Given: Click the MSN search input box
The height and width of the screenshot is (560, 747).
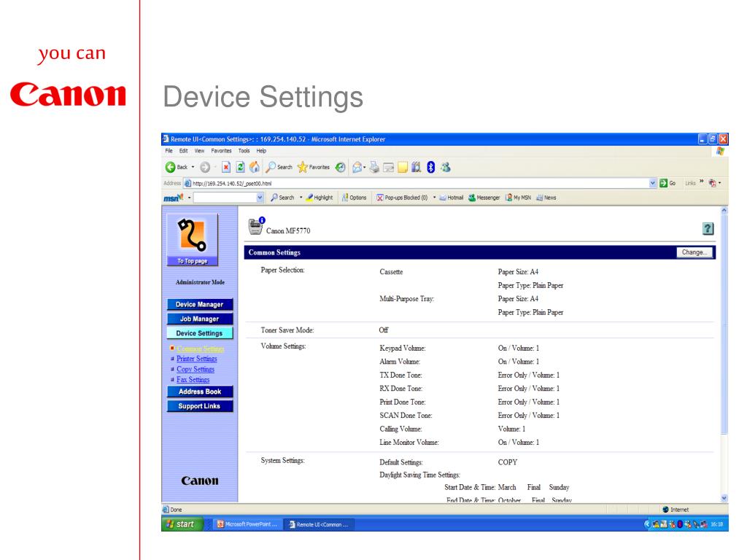Looking at the screenshot, I should [225, 198].
